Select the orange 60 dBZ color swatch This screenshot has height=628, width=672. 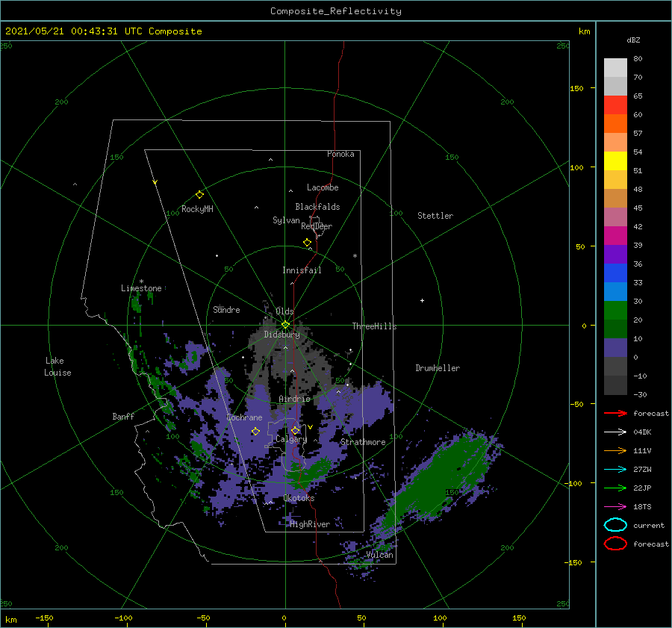[615, 123]
